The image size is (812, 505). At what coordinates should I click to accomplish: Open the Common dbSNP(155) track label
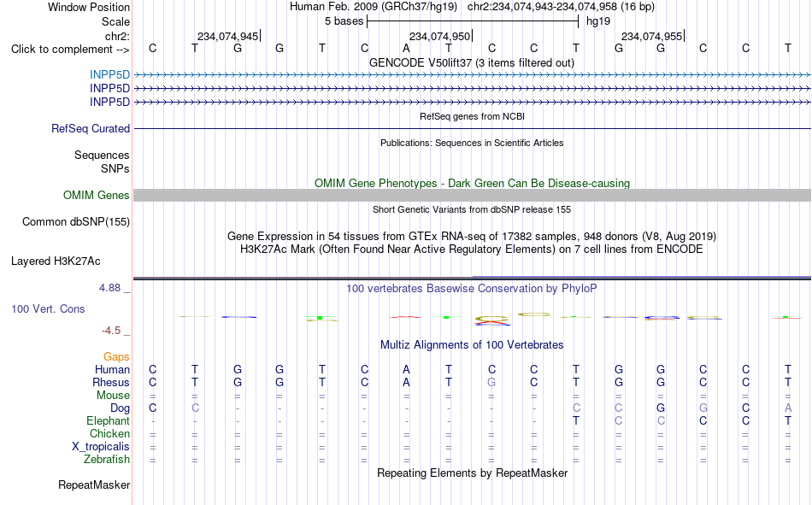75,221
